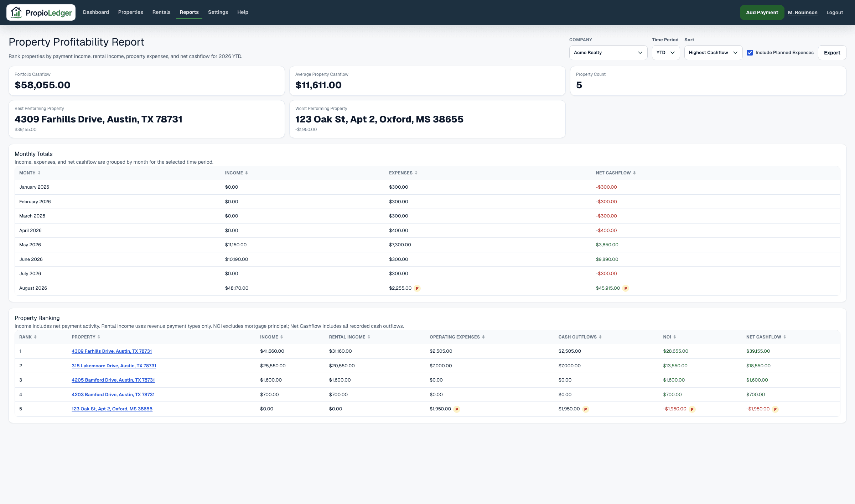The width and height of the screenshot is (855, 504).
Task: Click Farhills NOI value $28,655.00
Action: tap(675, 351)
